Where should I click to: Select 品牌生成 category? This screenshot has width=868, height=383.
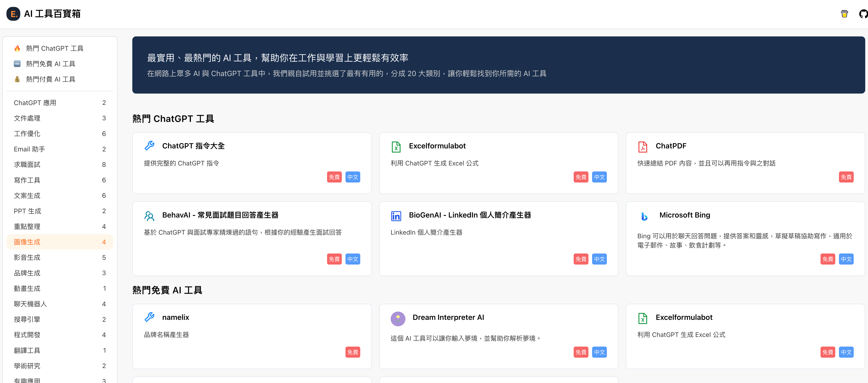coord(60,273)
